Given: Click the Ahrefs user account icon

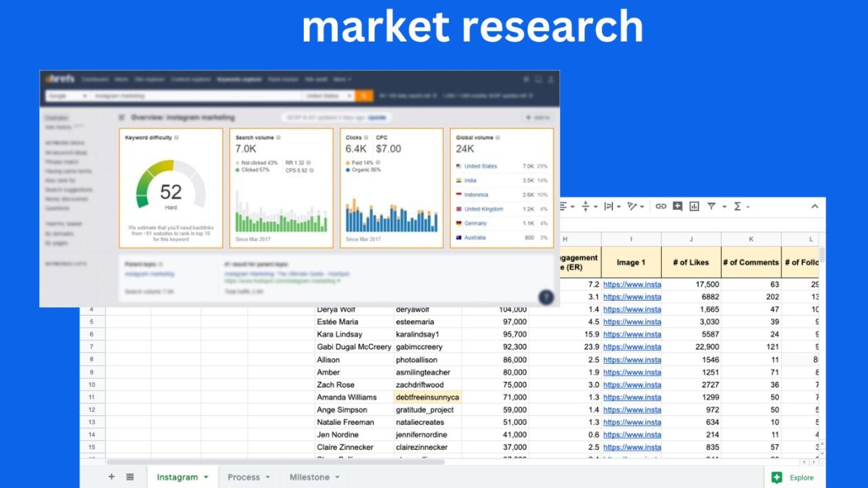Looking at the screenshot, I should click(550, 79).
